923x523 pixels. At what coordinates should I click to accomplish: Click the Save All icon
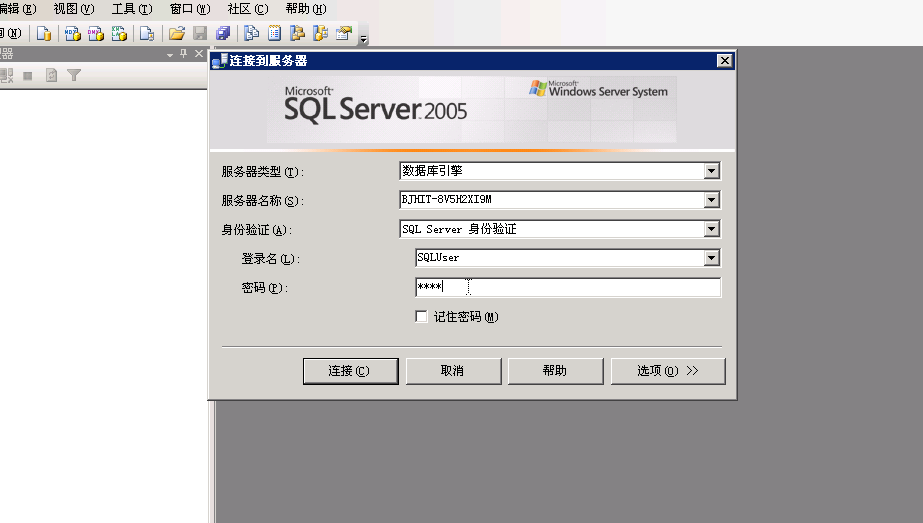coord(223,34)
